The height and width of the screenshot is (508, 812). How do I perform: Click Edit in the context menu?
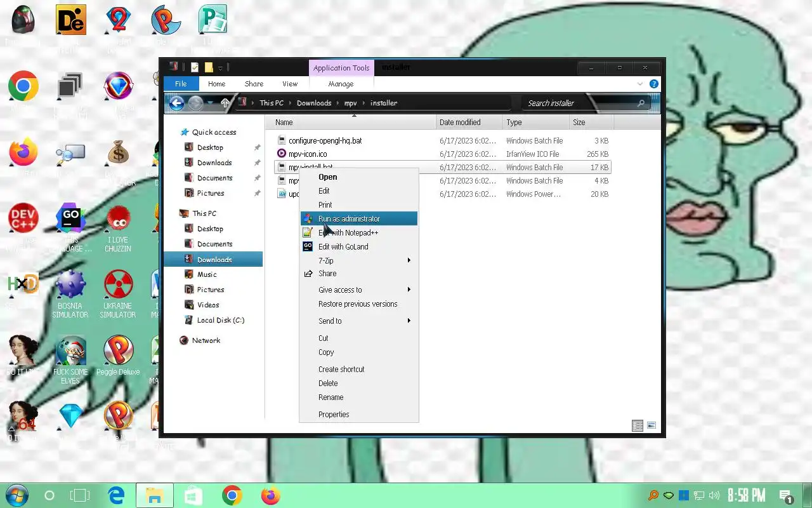(358, 190)
